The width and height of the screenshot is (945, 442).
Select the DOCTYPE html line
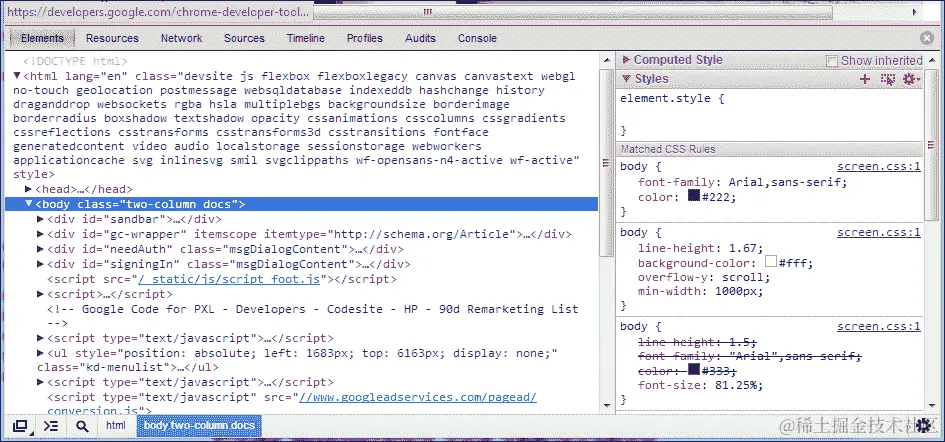click(x=75, y=62)
